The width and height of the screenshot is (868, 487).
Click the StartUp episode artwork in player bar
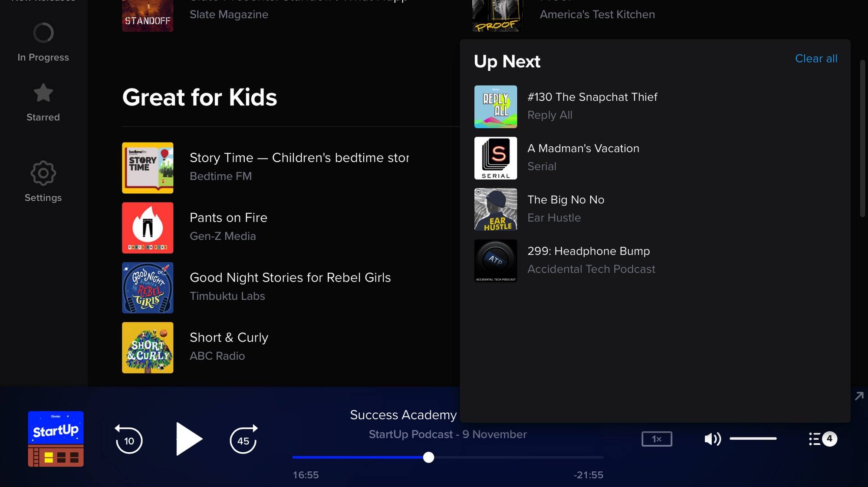pyautogui.click(x=56, y=439)
